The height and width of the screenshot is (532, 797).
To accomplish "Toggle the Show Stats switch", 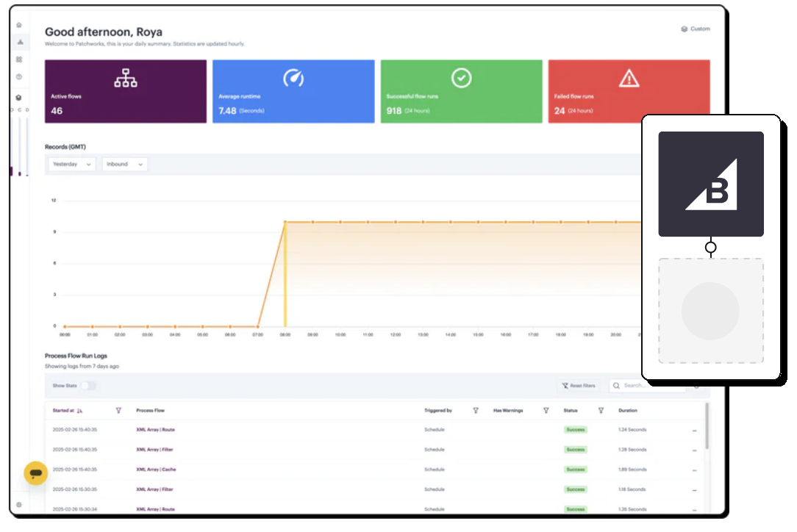I will coord(88,386).
